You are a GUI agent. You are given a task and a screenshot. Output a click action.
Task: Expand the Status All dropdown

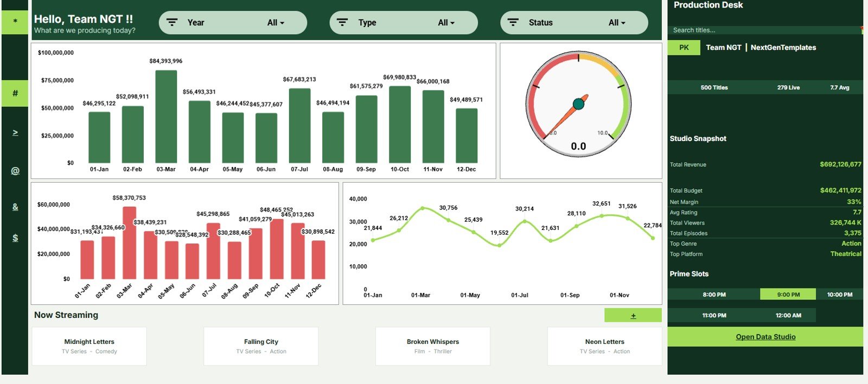point(617,23)
